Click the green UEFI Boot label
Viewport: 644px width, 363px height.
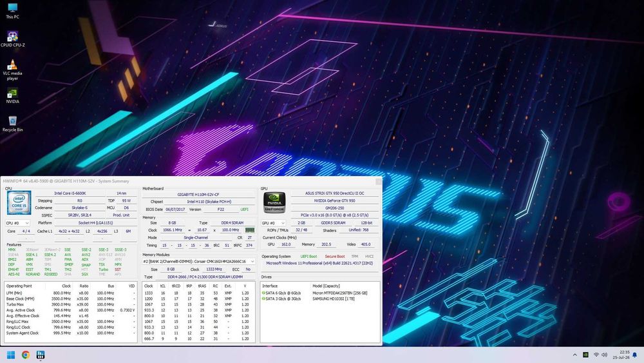pyautogui.click(x=309, y=257)
